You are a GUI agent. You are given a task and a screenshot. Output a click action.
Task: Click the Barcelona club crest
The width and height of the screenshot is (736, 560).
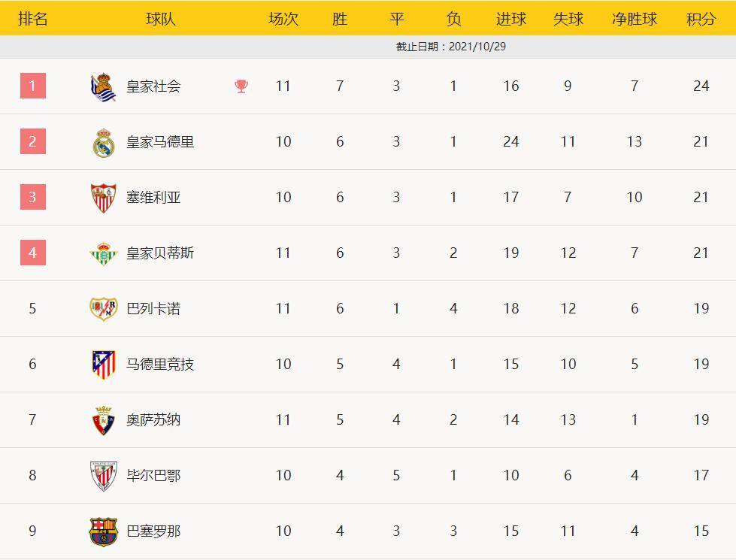click(103, 531)
